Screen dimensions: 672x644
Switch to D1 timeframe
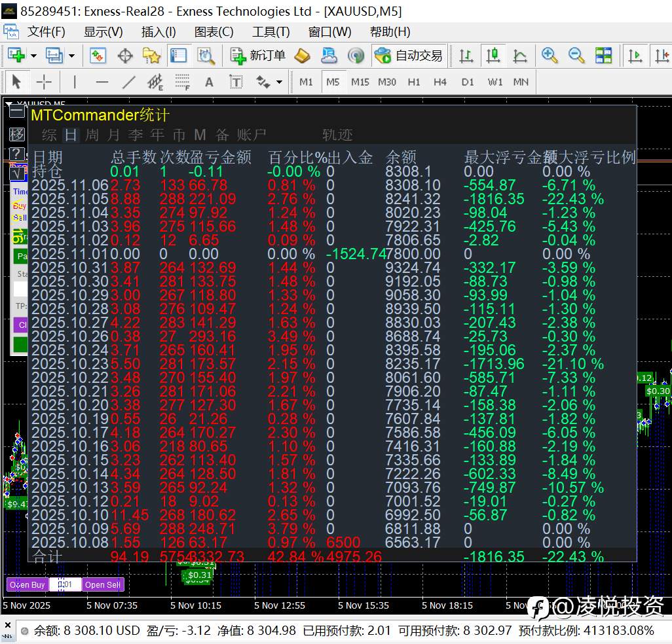click(468, 82)
